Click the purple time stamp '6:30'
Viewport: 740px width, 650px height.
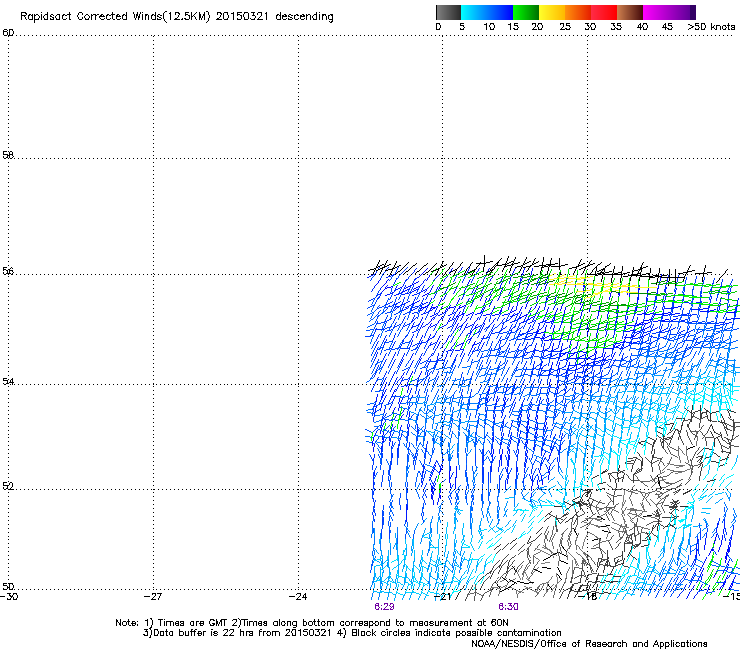[508, 607]
